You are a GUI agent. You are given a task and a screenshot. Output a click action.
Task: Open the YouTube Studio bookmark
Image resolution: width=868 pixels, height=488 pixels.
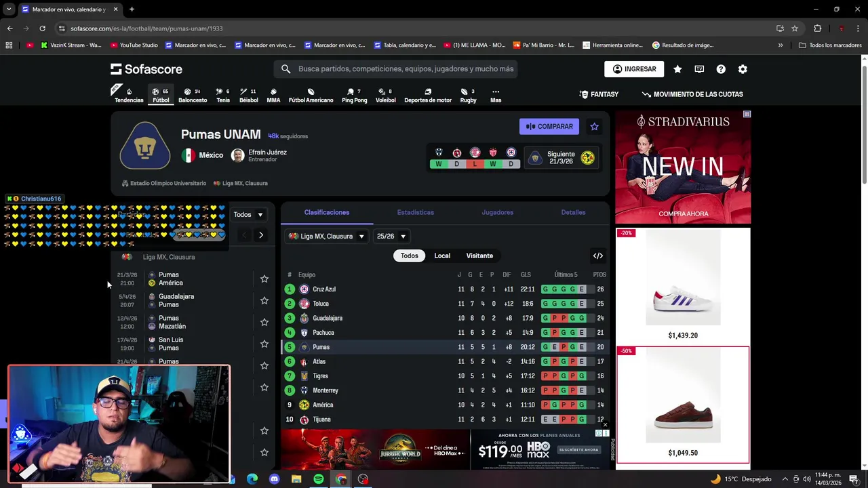133,45
